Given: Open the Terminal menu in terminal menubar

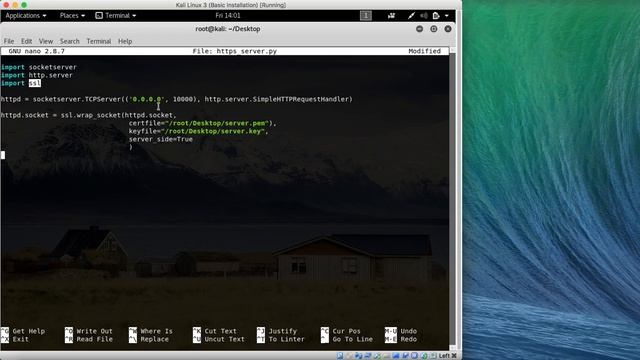Looking at the screenshot, I should point(98,41).
